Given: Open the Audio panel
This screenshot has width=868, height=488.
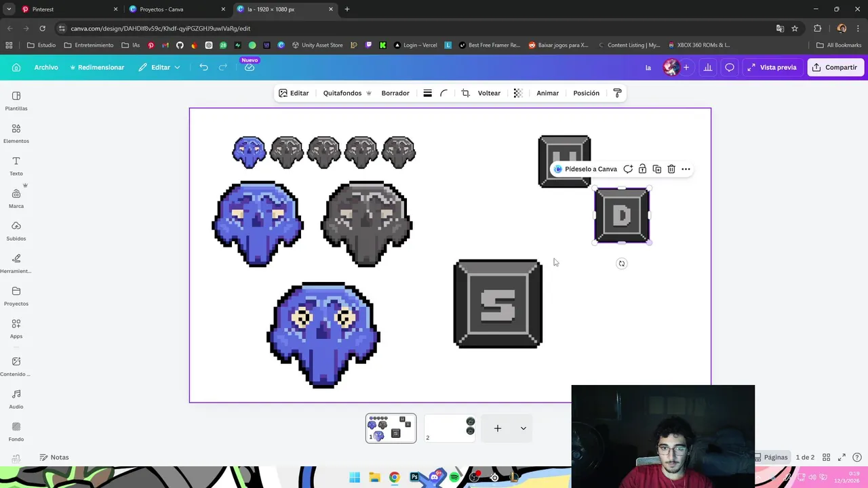Looking at the screenshot, I should [x=16, y=399].
